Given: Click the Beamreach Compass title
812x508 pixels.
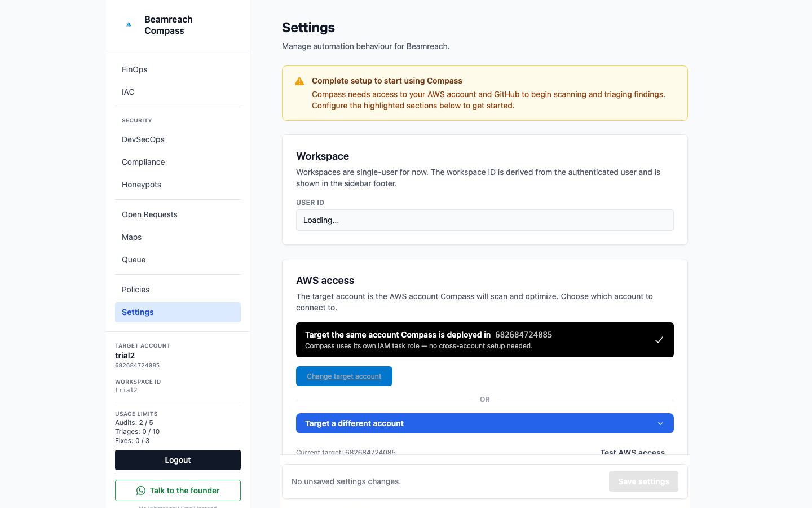Looking at the screenshot, I should click(169, 25).
